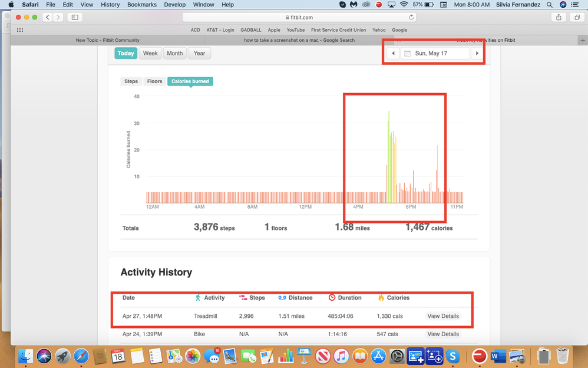Screen dimensions: 588x368
Task: Select the Today time range
Action: point(126,53)
